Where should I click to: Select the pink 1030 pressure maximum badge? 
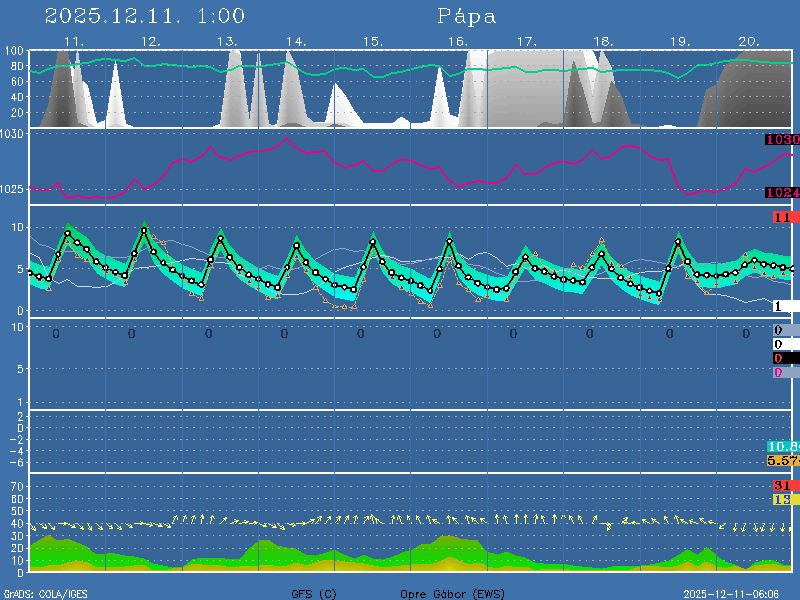coord(781,140)
